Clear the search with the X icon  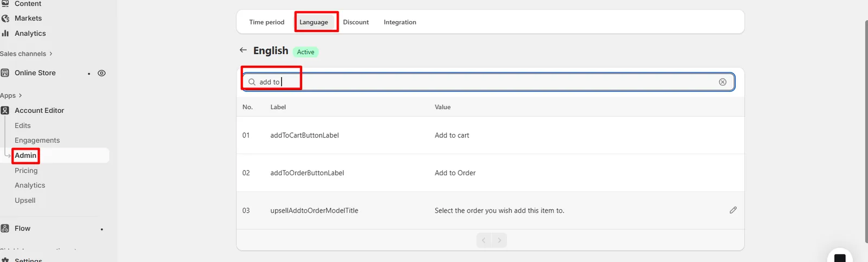coord(723,82)
